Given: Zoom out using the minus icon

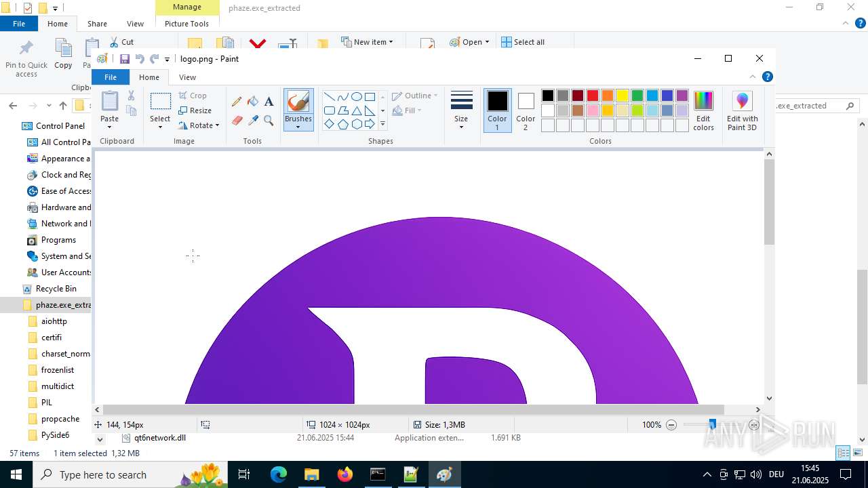Looking at the screenshot, I should (x=671, y=425).
